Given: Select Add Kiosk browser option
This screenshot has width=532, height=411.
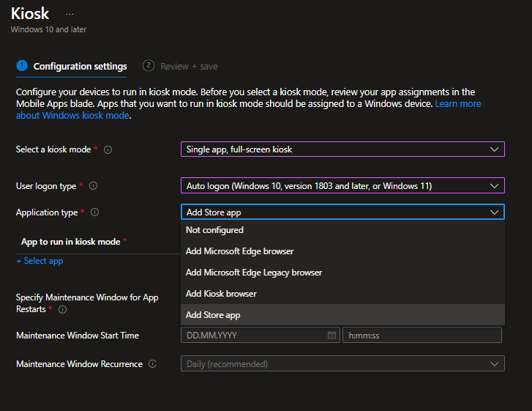Looking at the screenshot, I should [221, 294].
